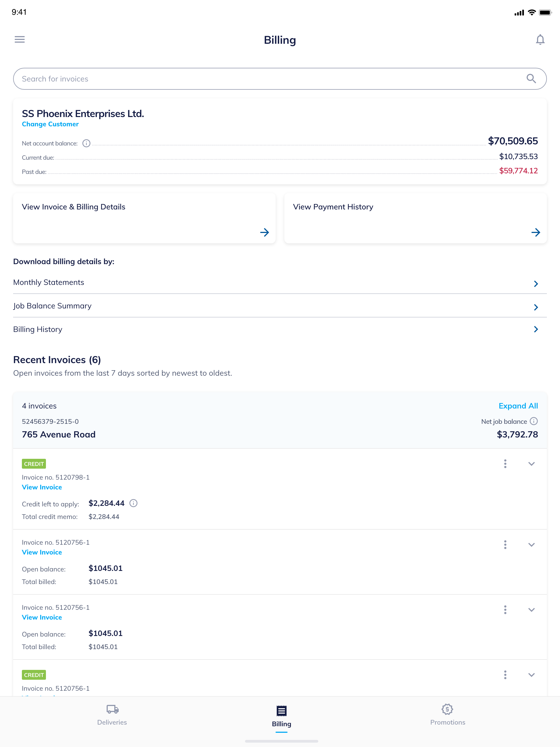Image resolution: width=560 pixels, height=747 pixels.
Task: Open View Invoice & Billing Details card
Action: coord(144,218)
